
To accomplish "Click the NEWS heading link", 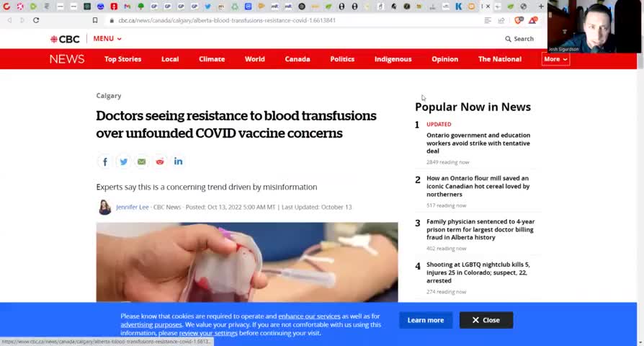I will [67, 59].
